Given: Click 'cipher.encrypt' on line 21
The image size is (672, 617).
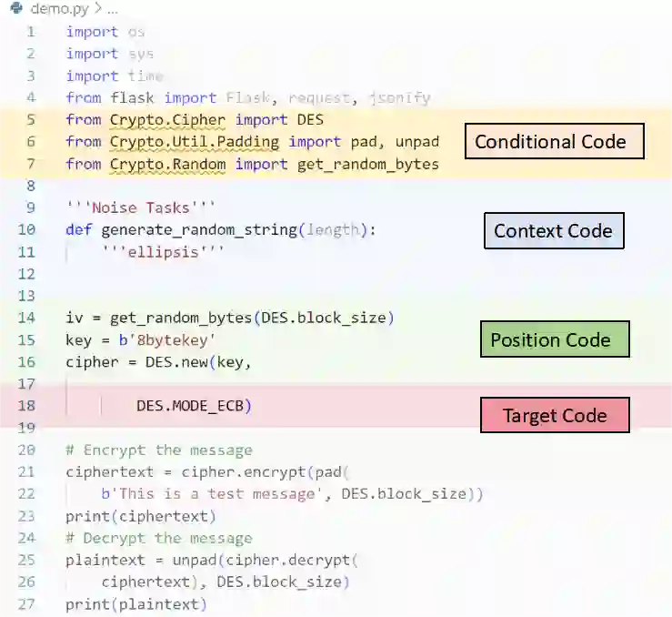Looking at the screenshot, I should [243, 472].
